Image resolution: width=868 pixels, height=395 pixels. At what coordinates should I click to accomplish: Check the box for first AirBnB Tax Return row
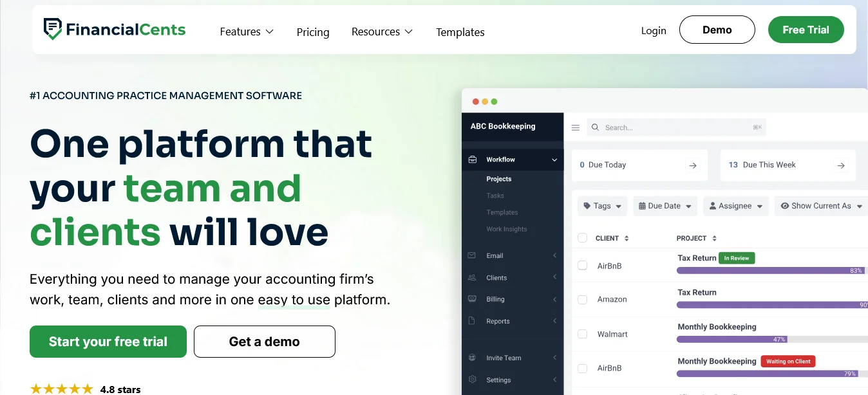click(x=583, y=265)
